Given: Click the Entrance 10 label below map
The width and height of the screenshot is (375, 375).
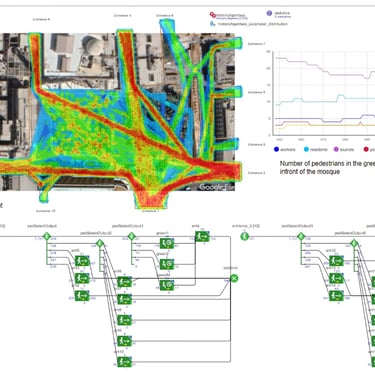Looking at the screenshot, I should [46, 211].
